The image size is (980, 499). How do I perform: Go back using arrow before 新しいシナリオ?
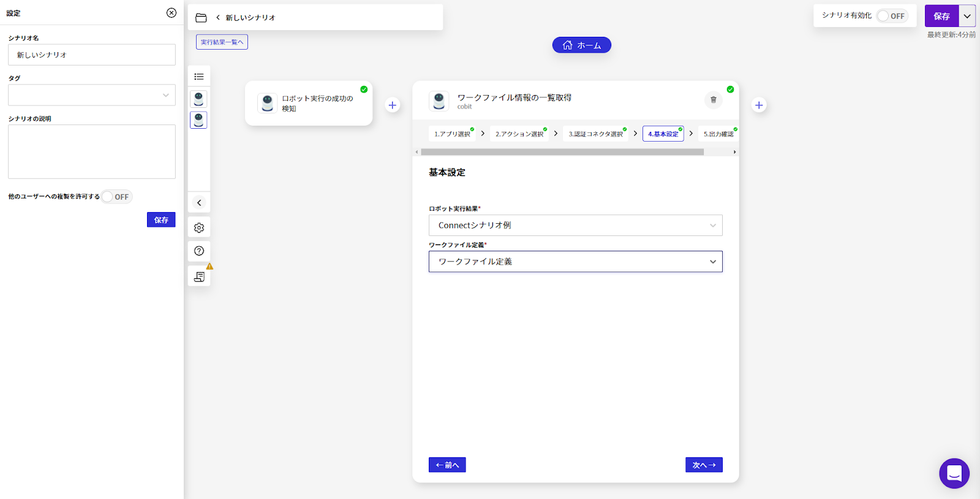tap(218, 18)
